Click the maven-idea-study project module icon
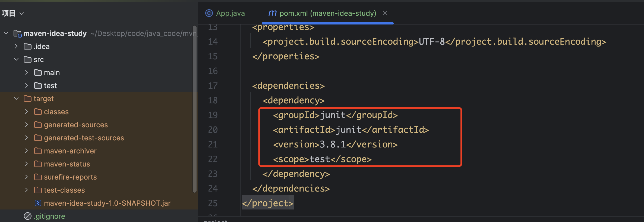Screen dimensions: 644x222 coord(17,33)
